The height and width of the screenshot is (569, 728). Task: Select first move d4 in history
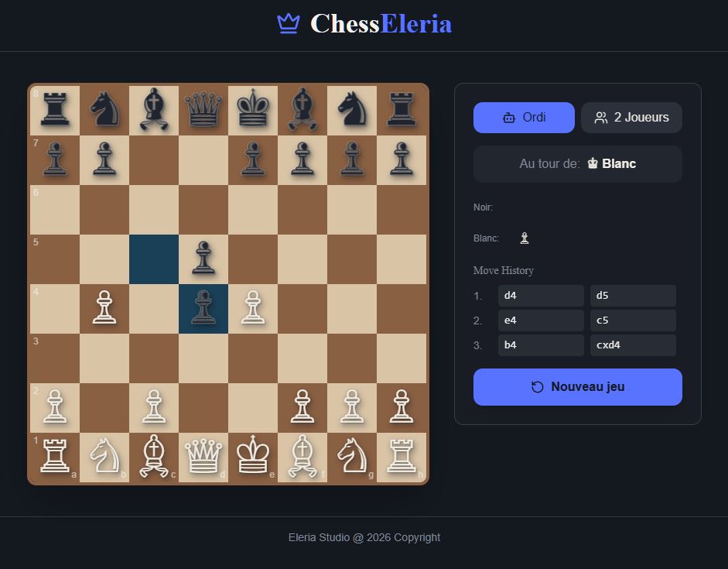point(541,296)
